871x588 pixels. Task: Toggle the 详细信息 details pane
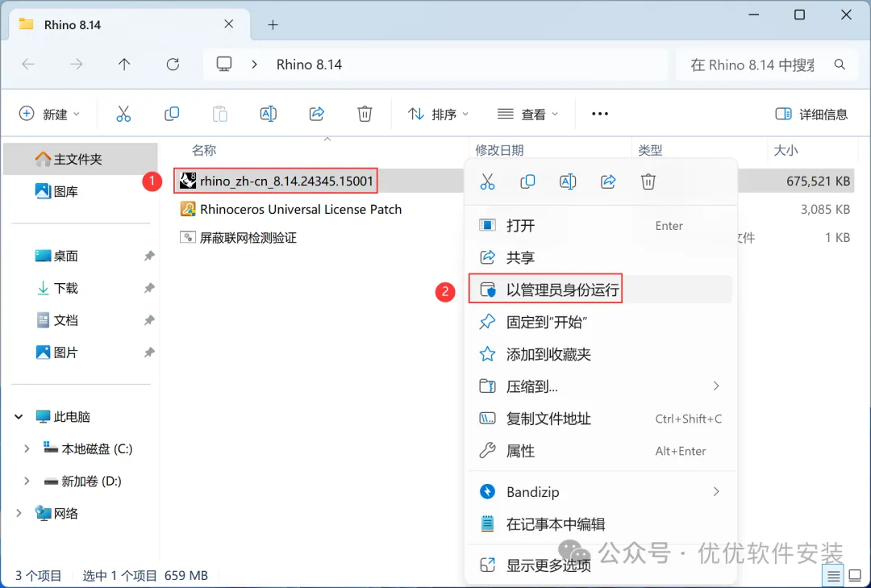(811, 114)
